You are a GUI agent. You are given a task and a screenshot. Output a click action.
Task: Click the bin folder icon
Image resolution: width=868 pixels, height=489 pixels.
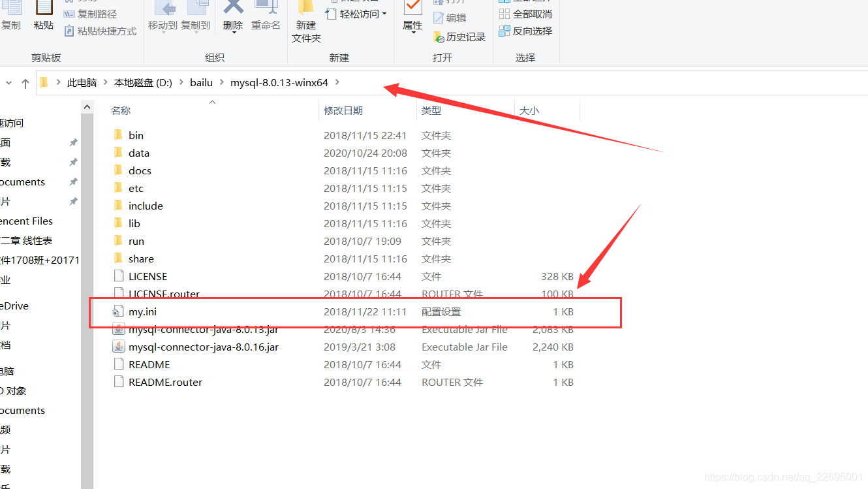(118, 135)
